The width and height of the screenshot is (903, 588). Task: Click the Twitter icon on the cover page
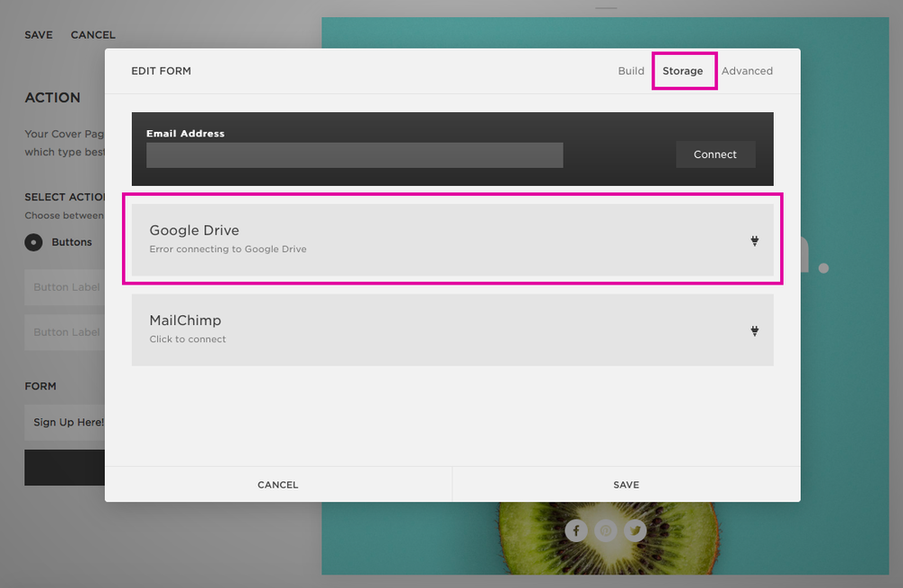635,530
